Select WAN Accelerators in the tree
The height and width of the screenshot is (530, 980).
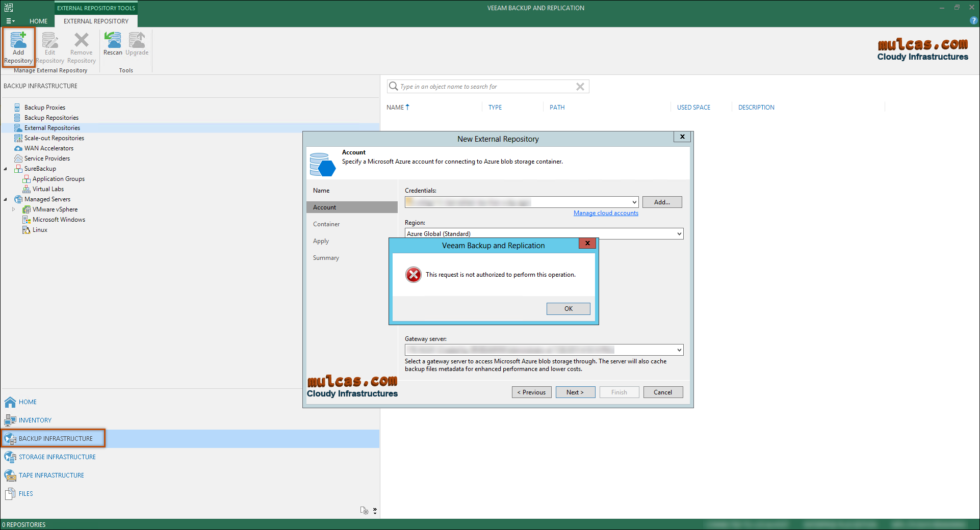(x=49, y=148)
